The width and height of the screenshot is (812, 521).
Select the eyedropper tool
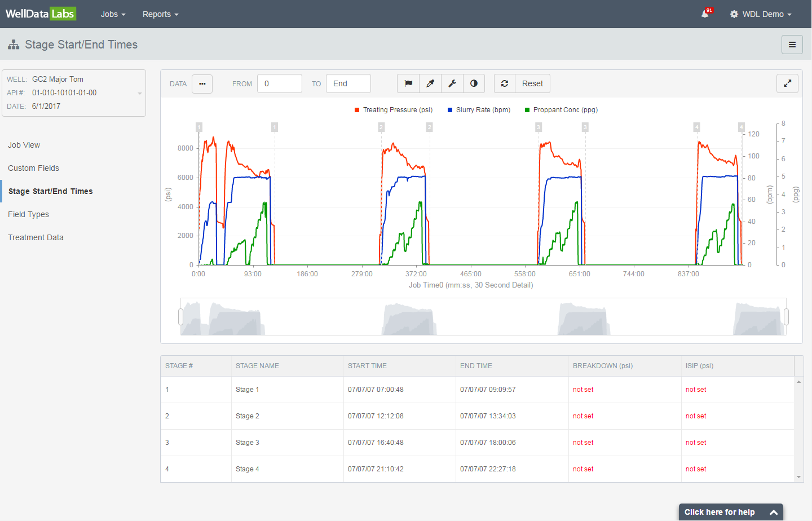(x=430, y=83)
